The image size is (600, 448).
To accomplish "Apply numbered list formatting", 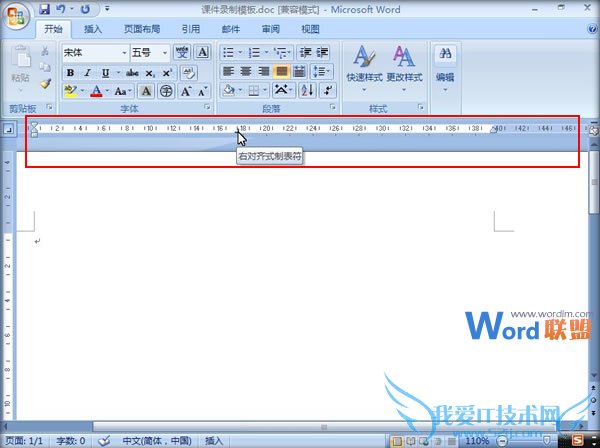I will (x=254, y=52).
